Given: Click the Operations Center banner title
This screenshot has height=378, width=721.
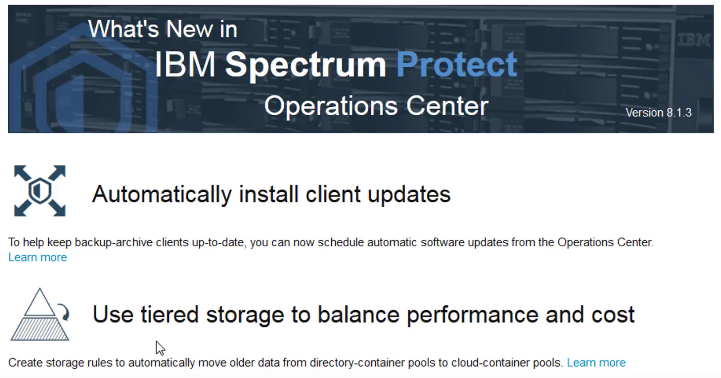Looking at the screenshot, I should [x=376, y=106].
